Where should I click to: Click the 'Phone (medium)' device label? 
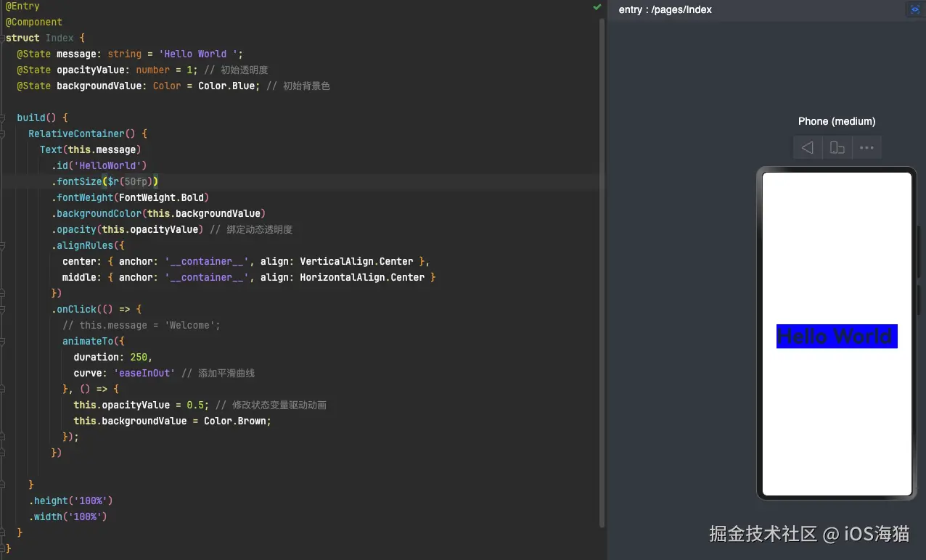coord(837,121)
